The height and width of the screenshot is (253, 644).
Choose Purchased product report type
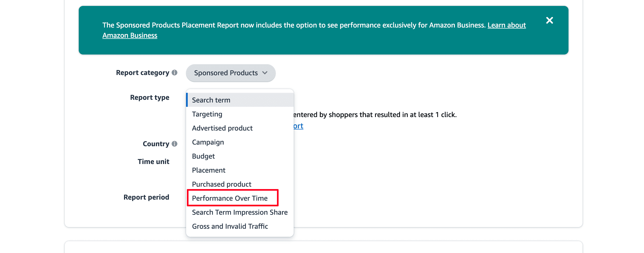(x=221, y=184)
